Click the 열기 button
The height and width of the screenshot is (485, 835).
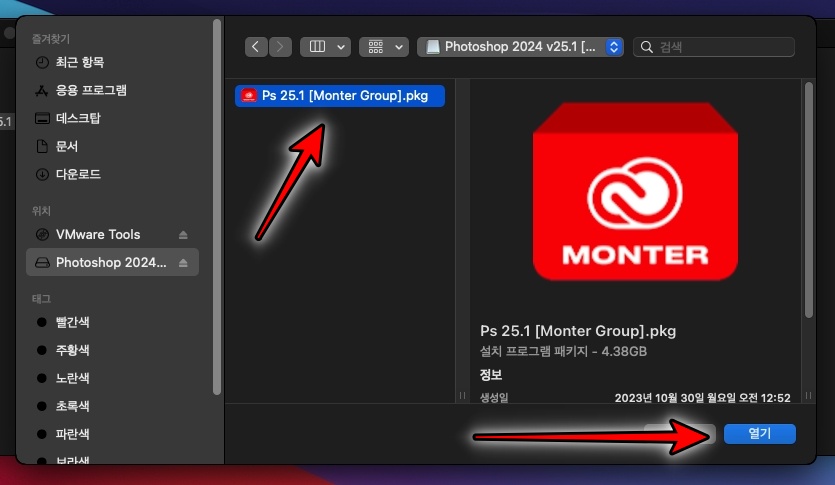click(760, 434)
